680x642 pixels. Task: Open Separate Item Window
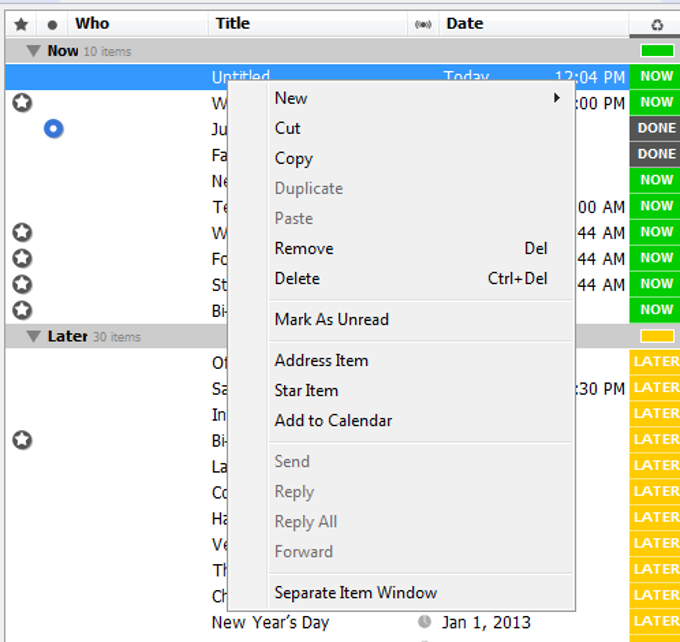356,593
